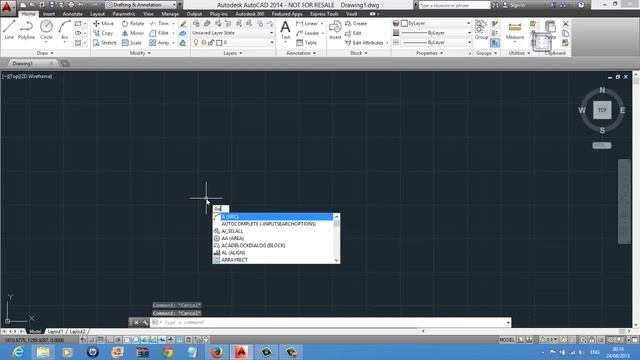Click the Scale tool
Image resolution: width=640 pixels, height=360 pixels.
(x=131, y=42)
